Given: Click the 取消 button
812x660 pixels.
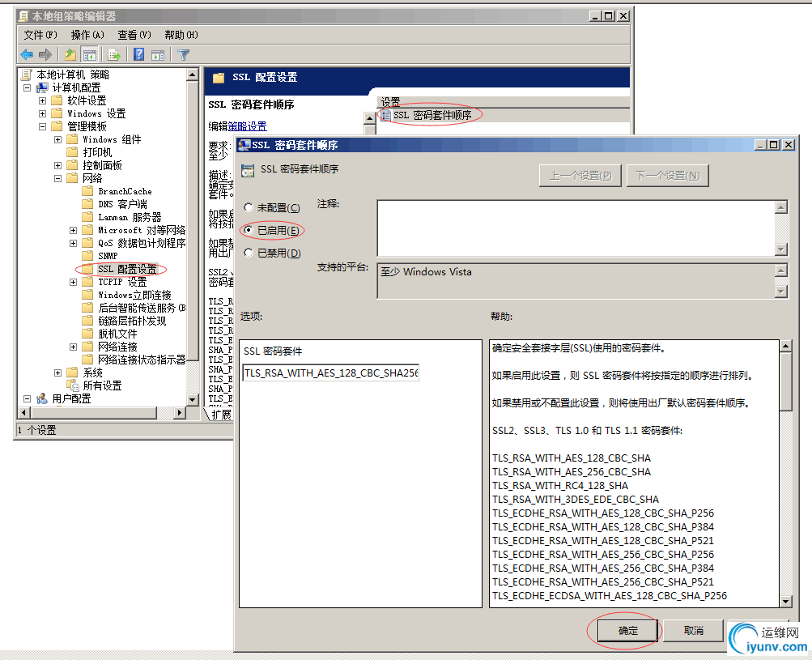Looking at the screenshot, I should (x=694, y=631).
